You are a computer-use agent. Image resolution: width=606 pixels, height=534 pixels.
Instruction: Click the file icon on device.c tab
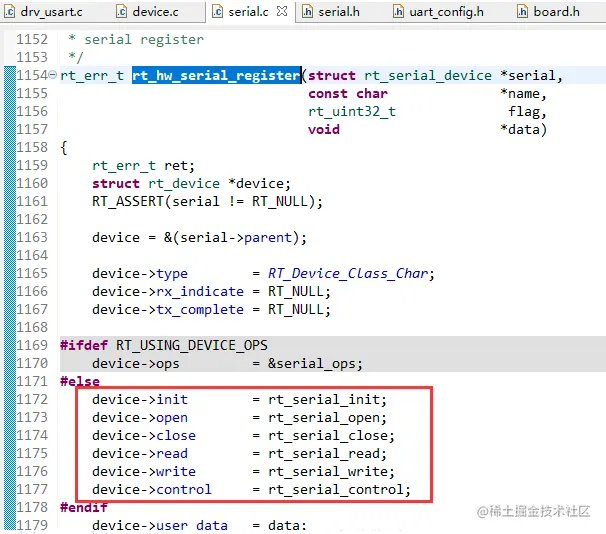point(122,12)
